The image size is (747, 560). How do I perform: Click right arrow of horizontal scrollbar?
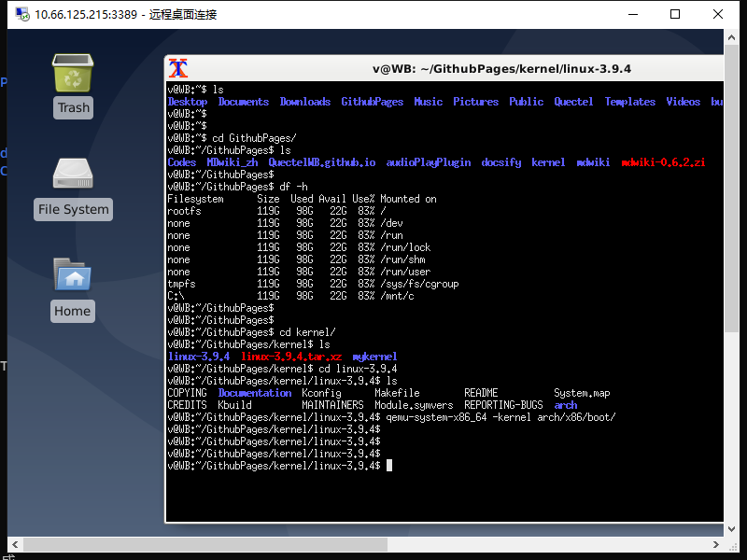tap(716, 544)
